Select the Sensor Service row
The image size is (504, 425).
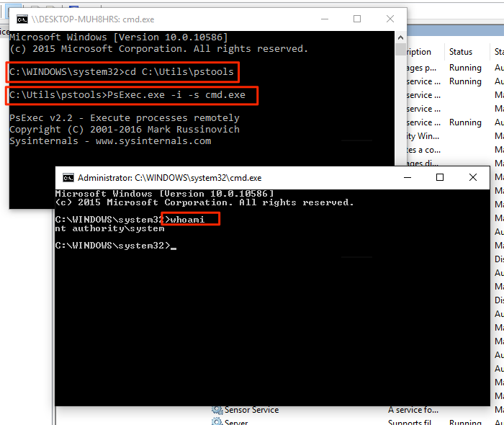click(251, 409)
